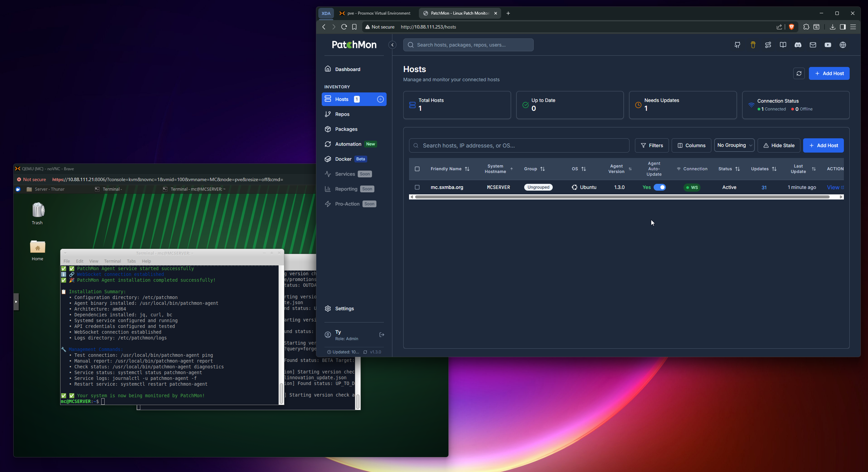Click the Ungrouped badge in host row
Screen dimensions: 868x472
point(538,187)
